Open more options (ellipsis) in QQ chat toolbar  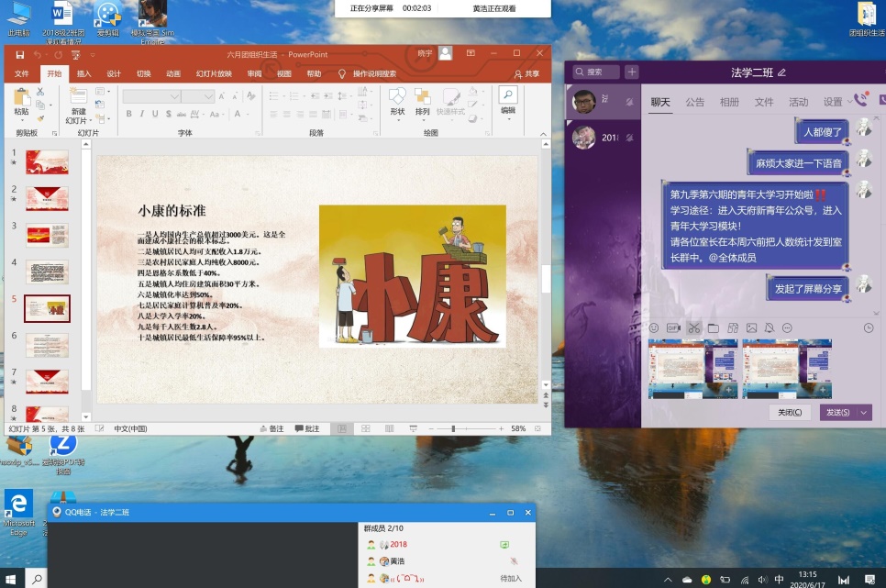[787, 327]
